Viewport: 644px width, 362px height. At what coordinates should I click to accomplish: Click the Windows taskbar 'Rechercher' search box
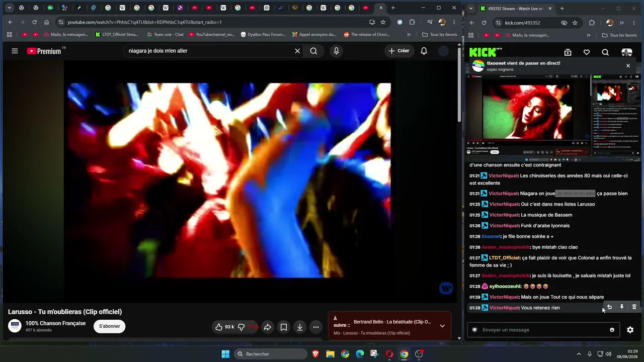click(x=271, y=354)
